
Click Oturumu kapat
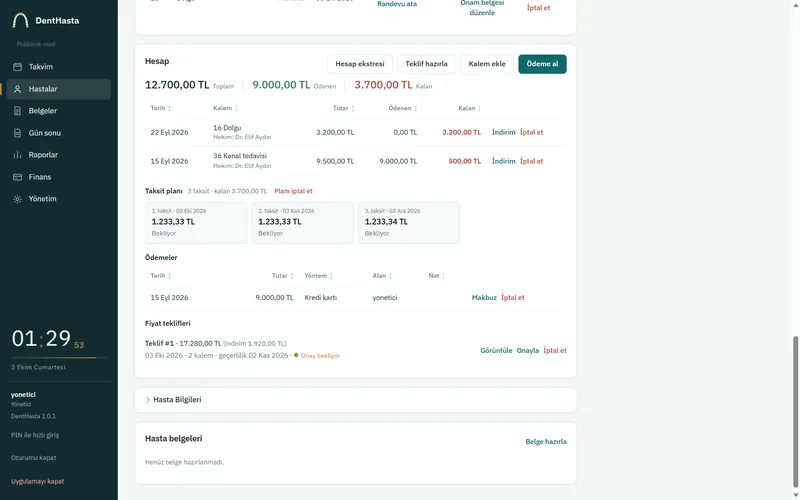(34, 458)
